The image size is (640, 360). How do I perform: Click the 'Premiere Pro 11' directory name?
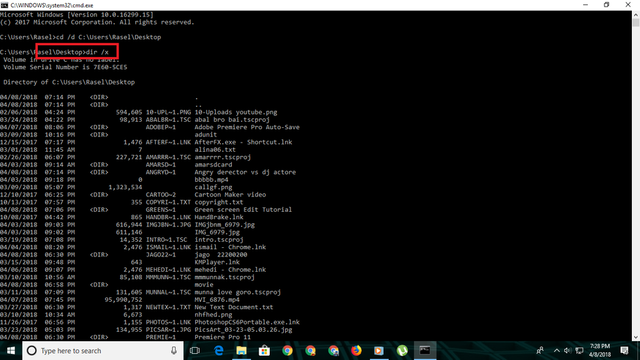click(222, 337)
